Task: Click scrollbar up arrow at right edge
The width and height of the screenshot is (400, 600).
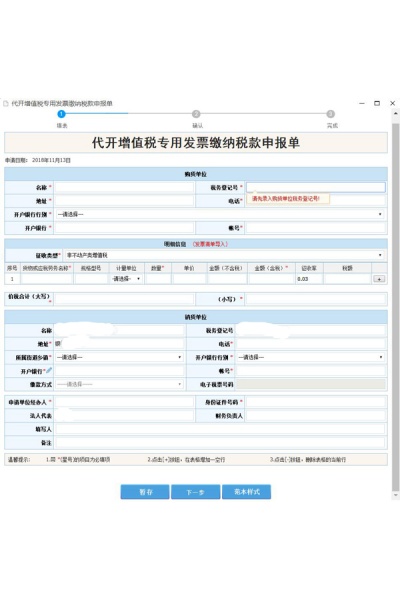Action: [x=395, y=114]
